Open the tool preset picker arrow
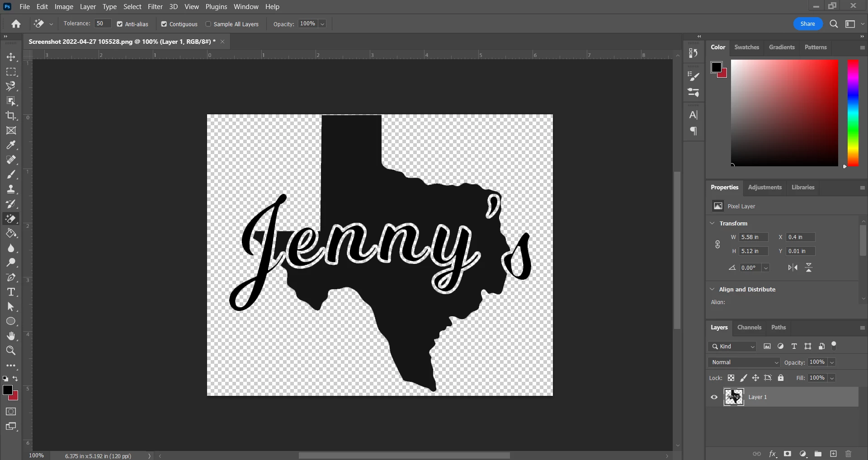This screenshot has height=460, width=868. [51, 24]
